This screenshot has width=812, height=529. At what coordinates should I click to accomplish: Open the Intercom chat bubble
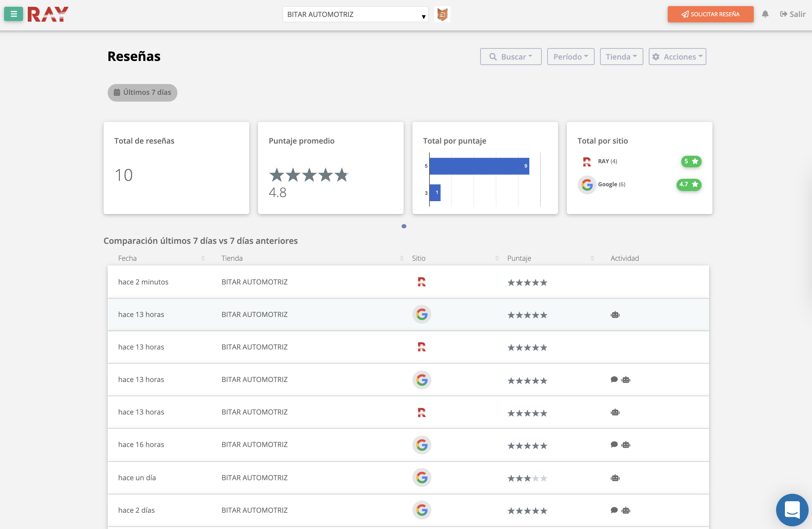pos(792,510)
